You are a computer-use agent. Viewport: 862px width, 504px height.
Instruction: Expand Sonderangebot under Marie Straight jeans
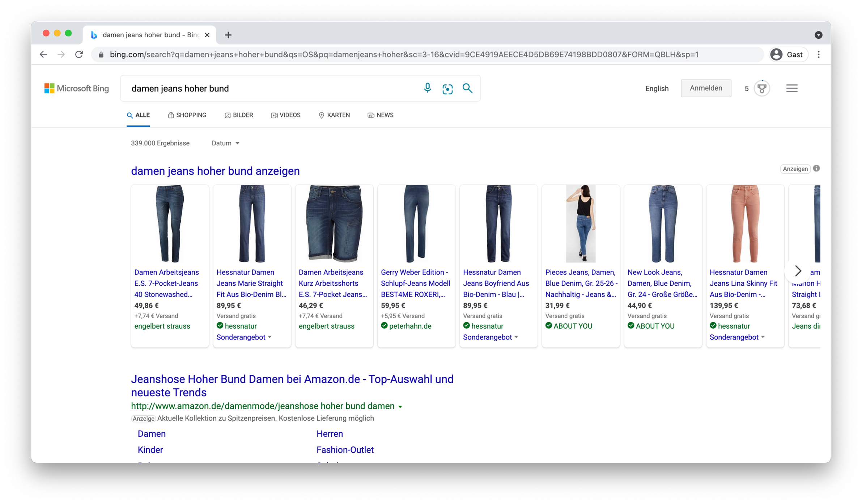tap(244, 337)
